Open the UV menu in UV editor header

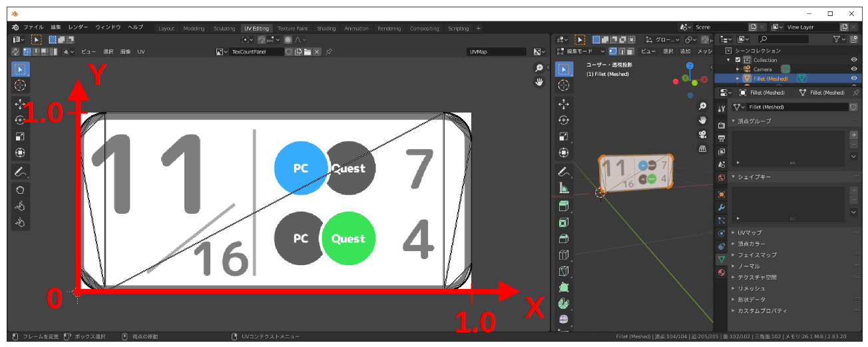click(141, 51)
